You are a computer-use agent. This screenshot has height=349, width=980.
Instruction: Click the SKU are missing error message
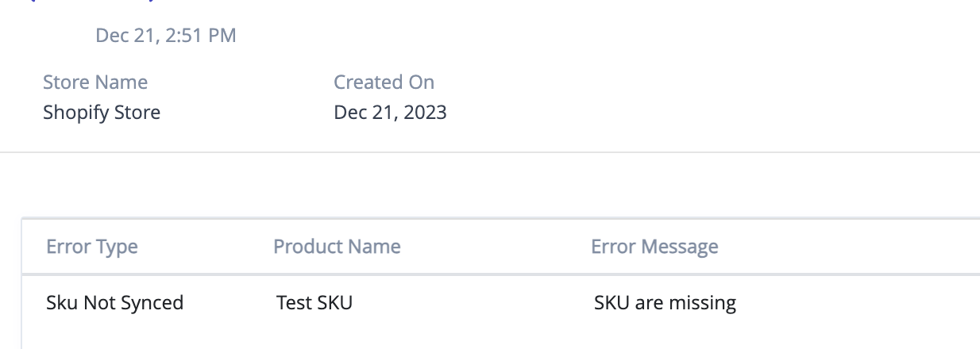(x=665, y=302)
